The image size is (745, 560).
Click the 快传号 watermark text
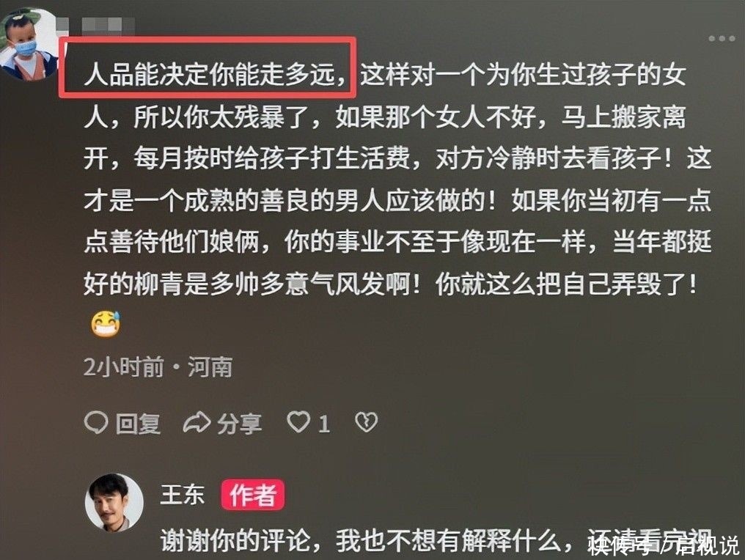click(620, 545)
